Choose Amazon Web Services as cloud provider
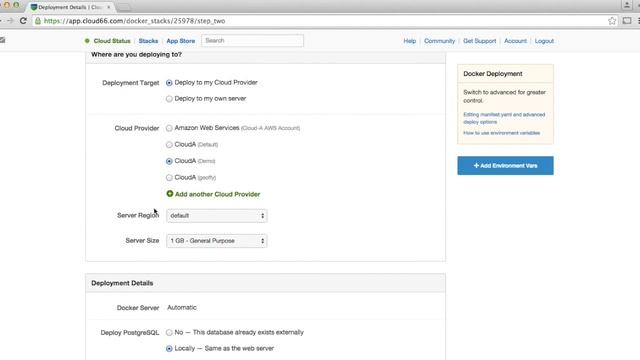640x360 pixels. click(169, 128)
